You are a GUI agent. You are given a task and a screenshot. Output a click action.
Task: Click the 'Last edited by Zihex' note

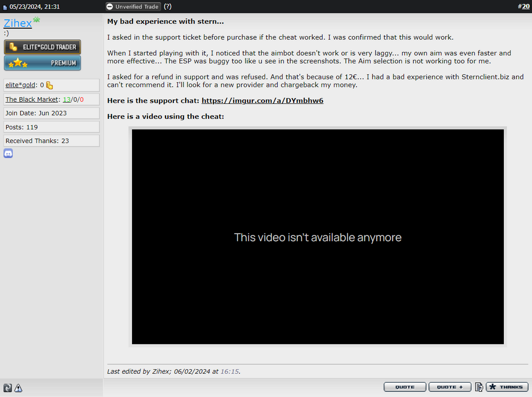coord(174,371)
